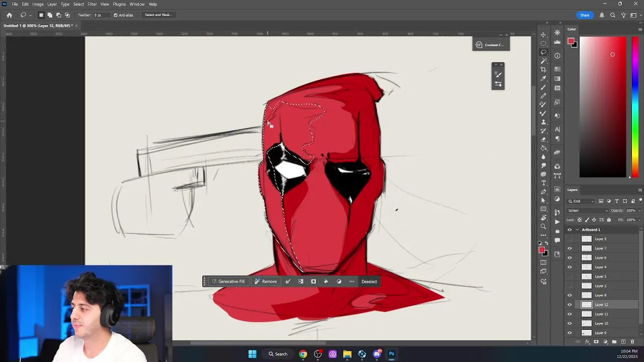This screenshot has width=644, height=362.
Task: Open the Select menu
Action: [78, 4]
